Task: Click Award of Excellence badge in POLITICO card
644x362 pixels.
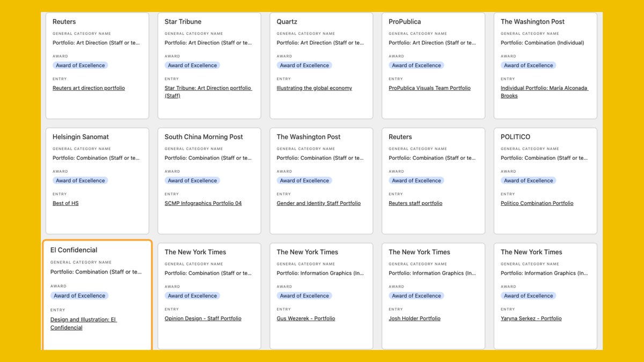Action: click(529, 181)
